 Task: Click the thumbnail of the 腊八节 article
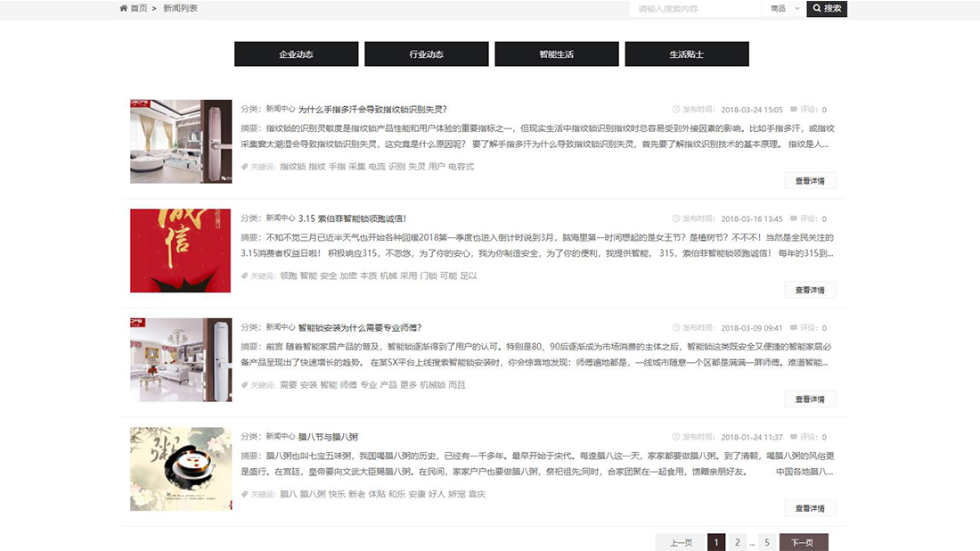(x=180, y=469)
